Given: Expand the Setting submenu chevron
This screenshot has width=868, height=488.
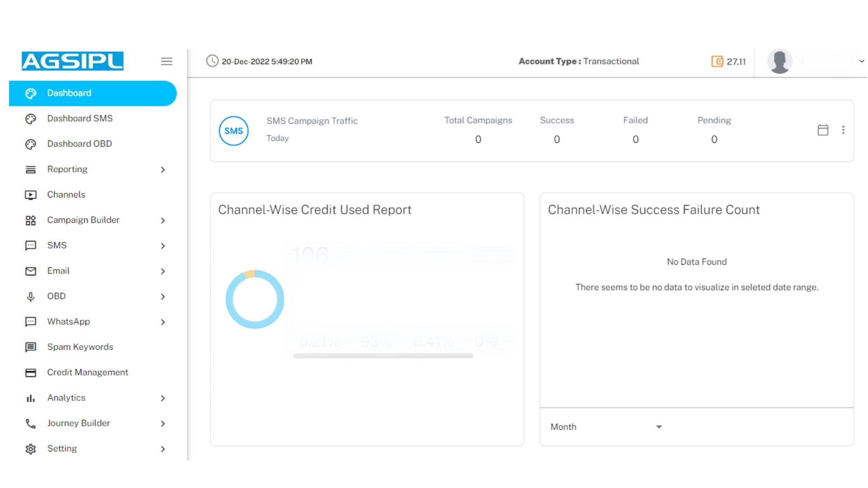Looking at the screenshot, I should 163,449.
